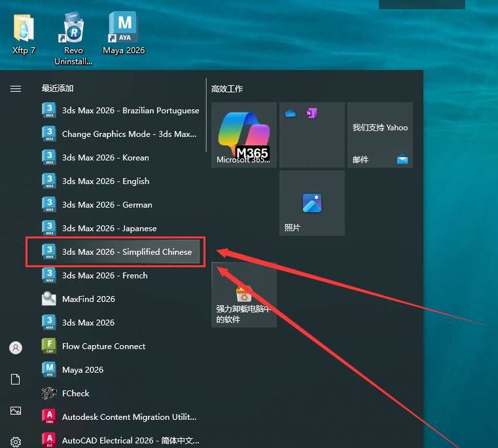Open the Revo Uninstaller desktop icon

click(x=73, y=38)
